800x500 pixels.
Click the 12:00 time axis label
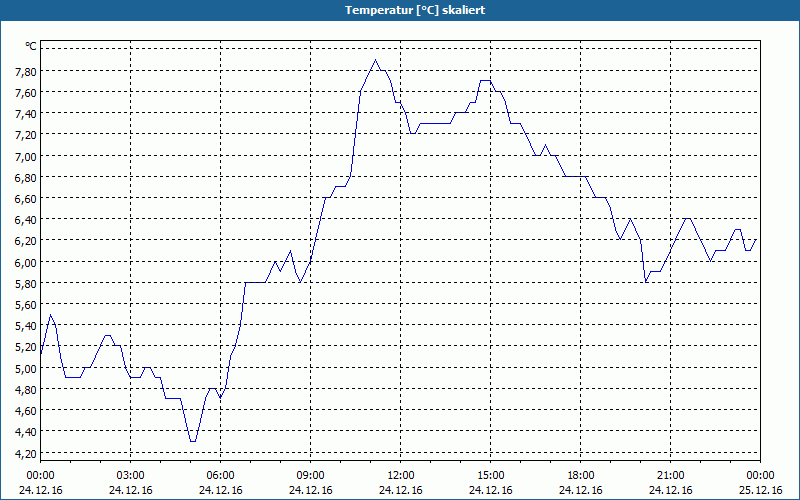[401, 476]
